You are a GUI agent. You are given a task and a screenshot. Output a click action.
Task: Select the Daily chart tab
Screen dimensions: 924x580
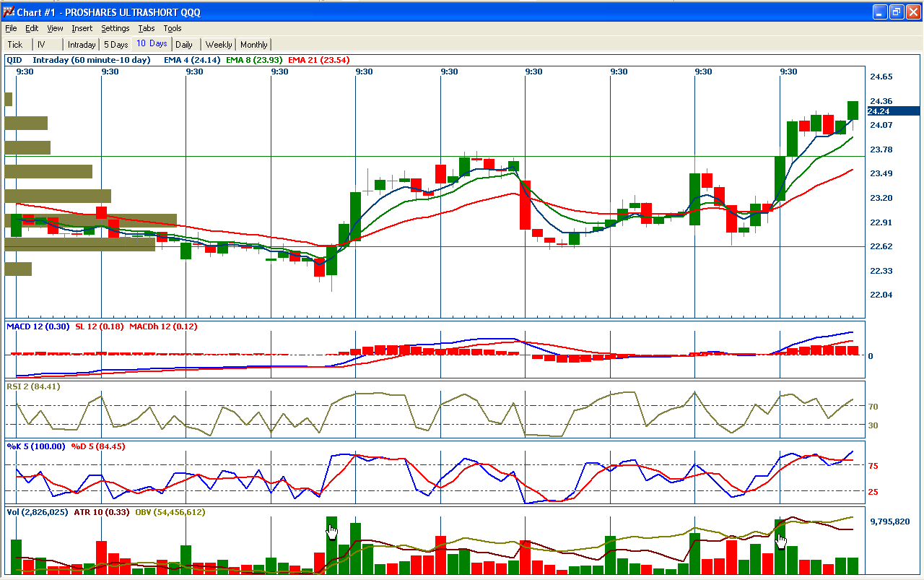(184, 45)
